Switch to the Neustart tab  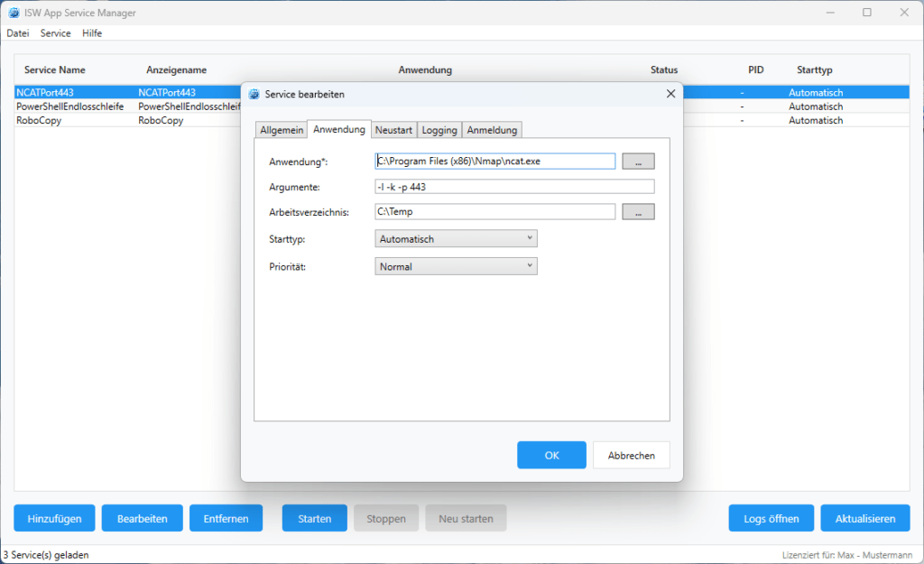click(x=393, y=129)
